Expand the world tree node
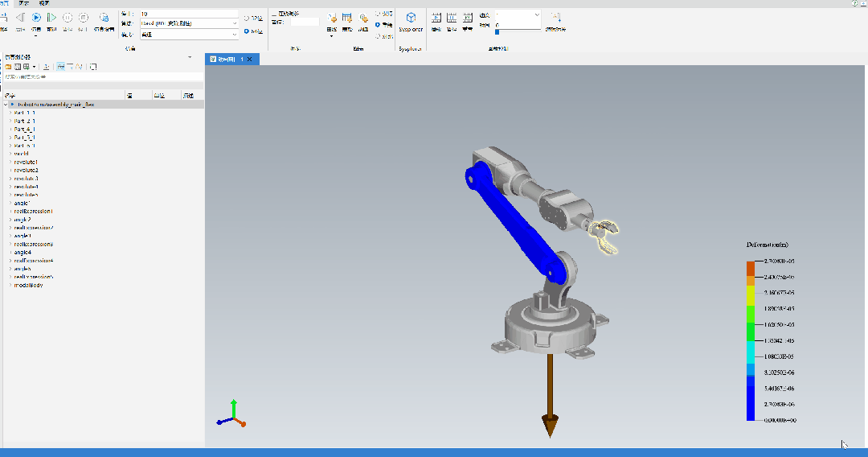Image resolution: width=868 pixels, height=457 pixels. point(10,154)
